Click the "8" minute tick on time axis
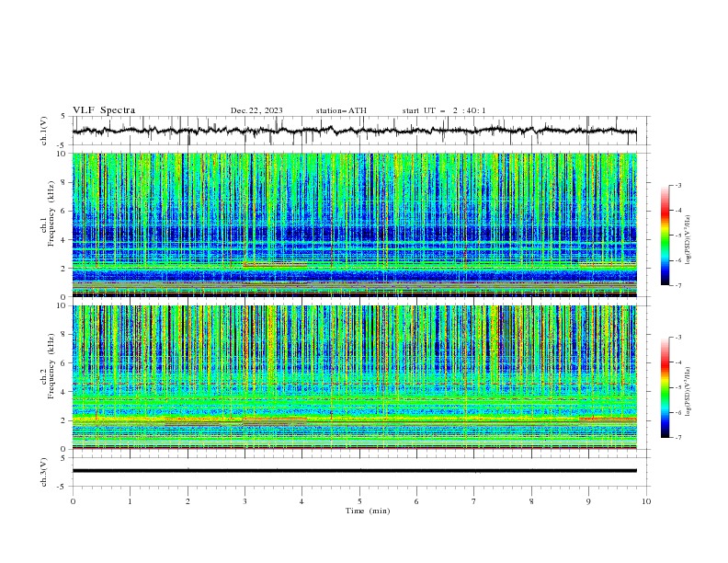Viewport: 728px width, 563px height. coord(531,501)
